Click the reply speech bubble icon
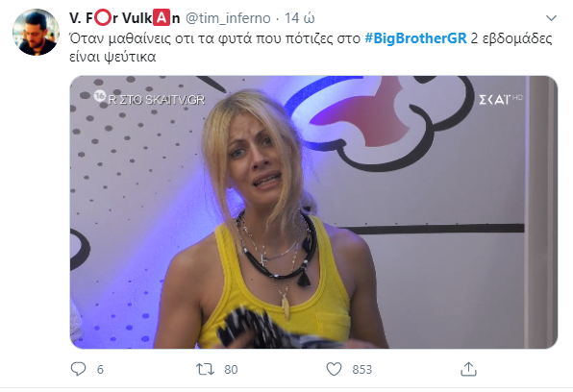The image size is (573, 392). point(78,369)
